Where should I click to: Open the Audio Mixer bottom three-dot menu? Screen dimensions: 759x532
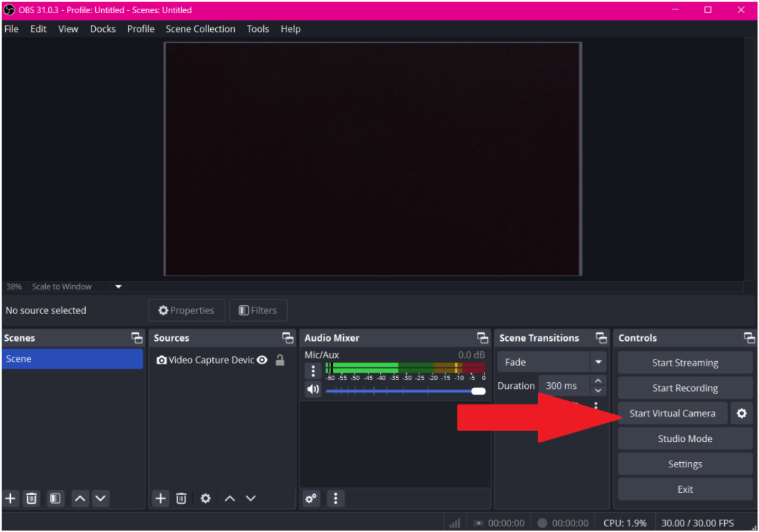[x=335, y=498]
